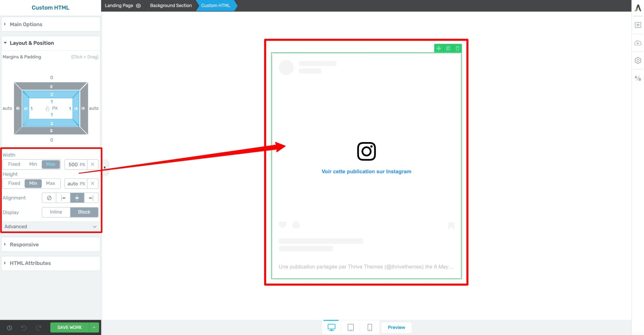This screenshot has width=644, height=335.
Task: Expand the Advanced options
Action: coord(51,227)
